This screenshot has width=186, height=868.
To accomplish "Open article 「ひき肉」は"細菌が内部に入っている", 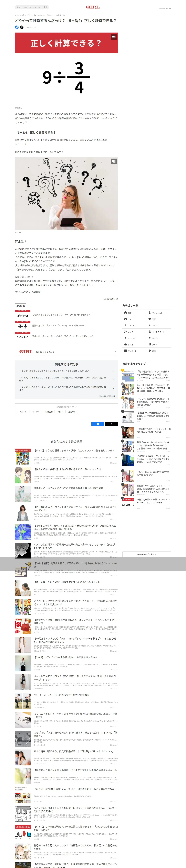I will click(74, 789).
